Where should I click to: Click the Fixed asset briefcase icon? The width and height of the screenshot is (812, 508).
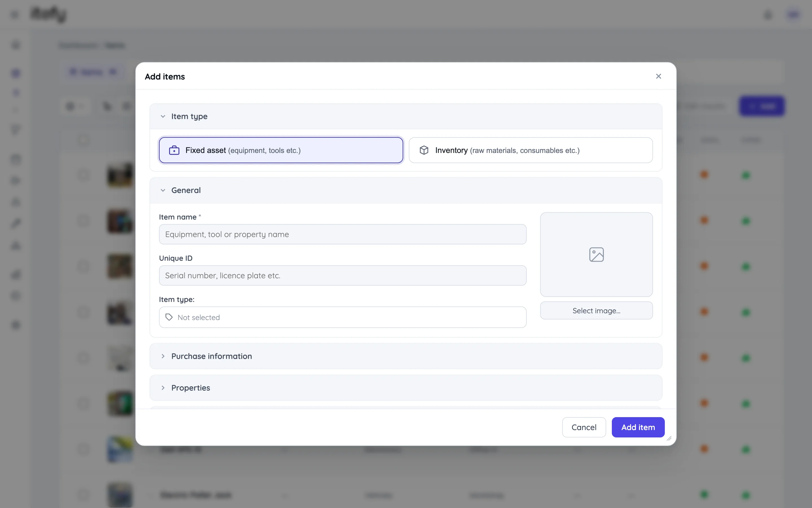174,150
